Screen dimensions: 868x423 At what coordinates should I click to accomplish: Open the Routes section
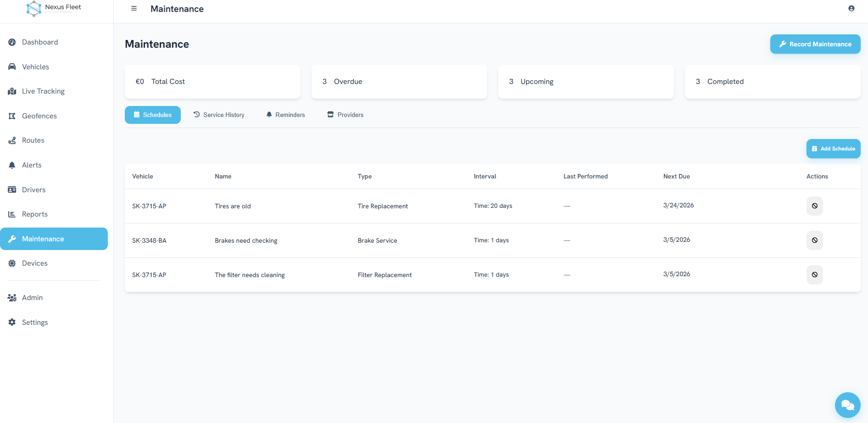pos(54,140)
